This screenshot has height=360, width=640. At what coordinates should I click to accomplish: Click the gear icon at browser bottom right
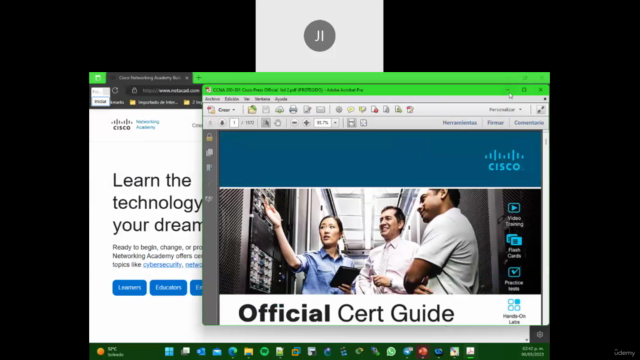tap(540, 335)
